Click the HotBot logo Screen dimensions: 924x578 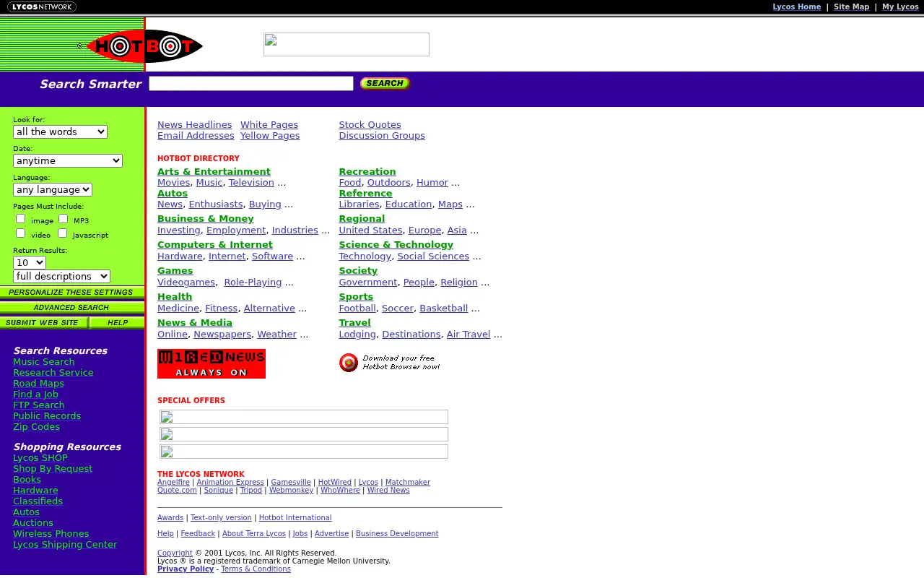point(141,46)
